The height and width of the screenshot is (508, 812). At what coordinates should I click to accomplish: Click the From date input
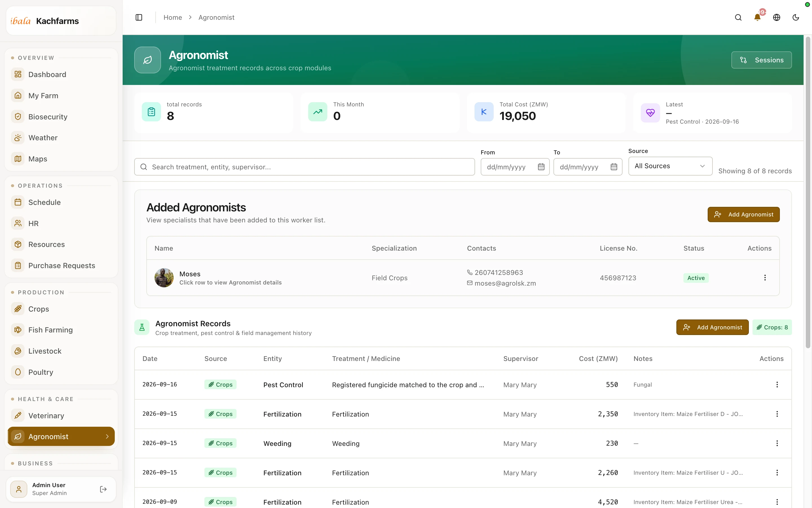(x=515, y=167)
